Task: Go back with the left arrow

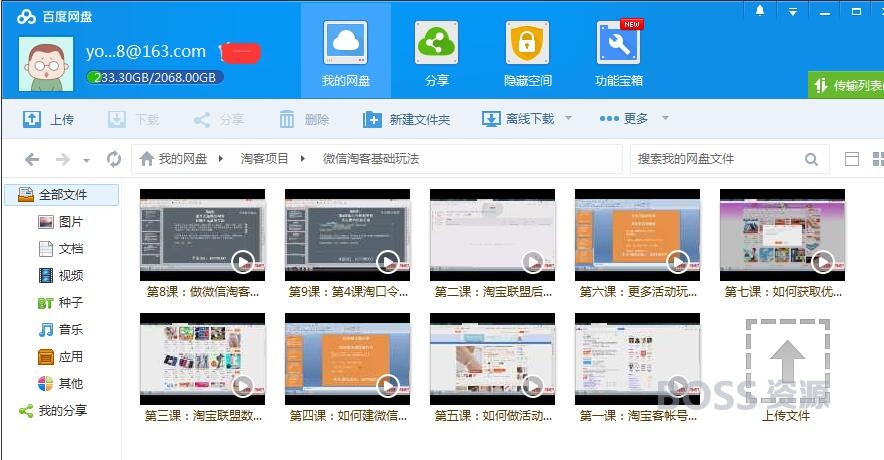Action: [32, 160]
